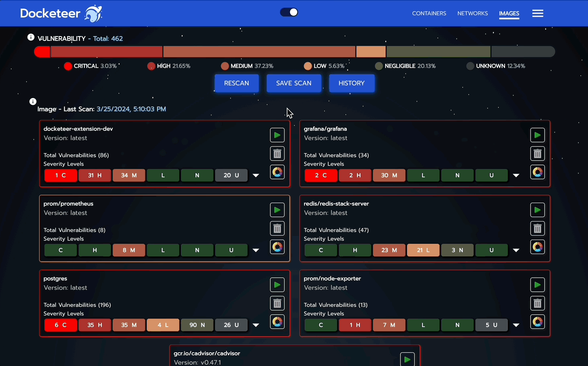588x366 pixels.
Task: Run the postgres image
Action: tap(277, 285)
